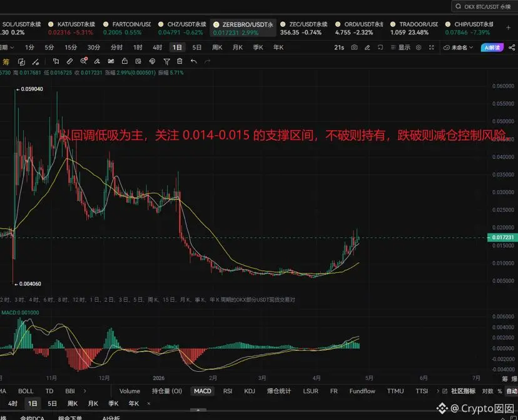Select the trend line drawing tool

[x=36, y=61]
